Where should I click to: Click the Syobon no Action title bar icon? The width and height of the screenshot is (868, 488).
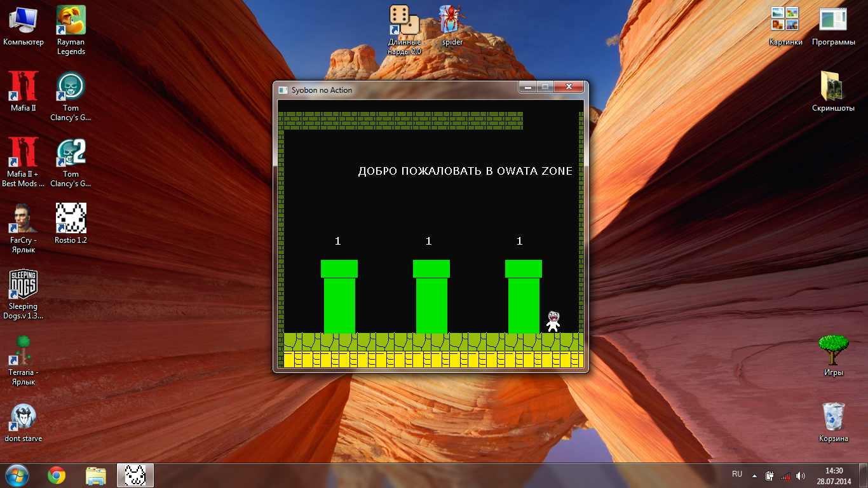283,90
